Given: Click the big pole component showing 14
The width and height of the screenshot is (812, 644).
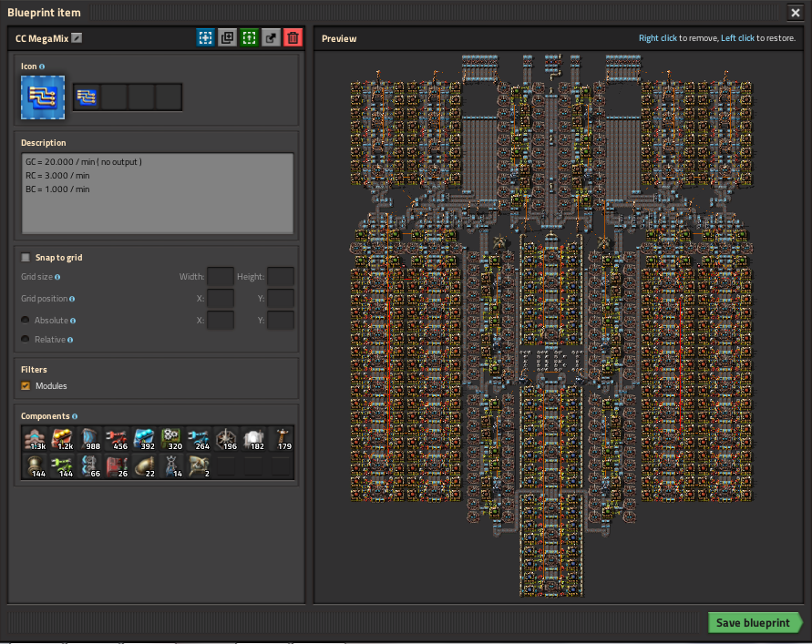Looking at the screenshot, I should click(x=171, y=465).
